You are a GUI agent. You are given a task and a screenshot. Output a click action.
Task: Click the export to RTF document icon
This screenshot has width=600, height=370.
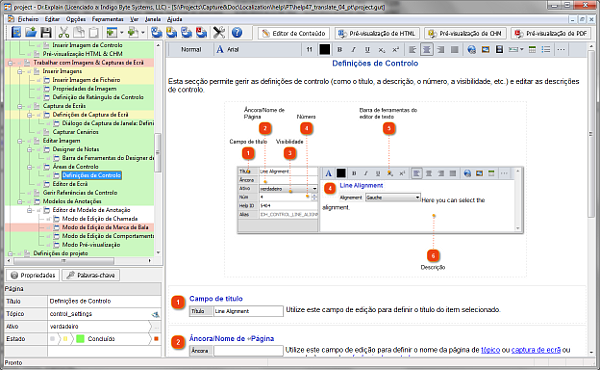pos(186,33)
